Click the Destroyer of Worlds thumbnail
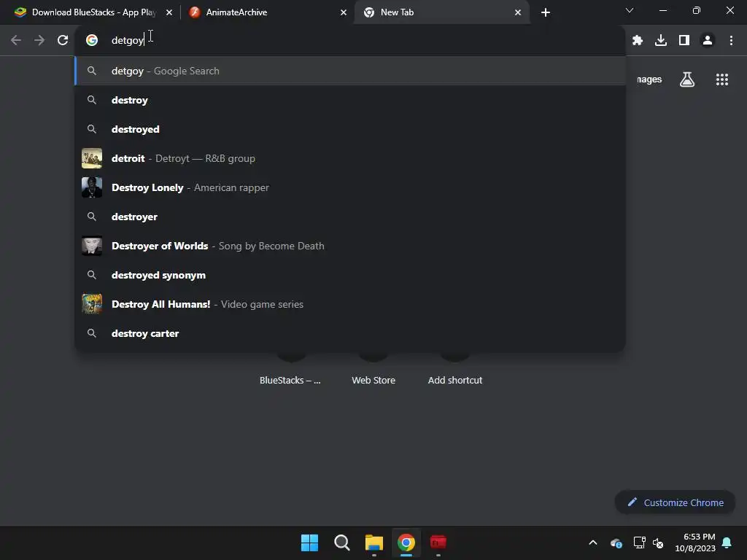 [92, 246]
